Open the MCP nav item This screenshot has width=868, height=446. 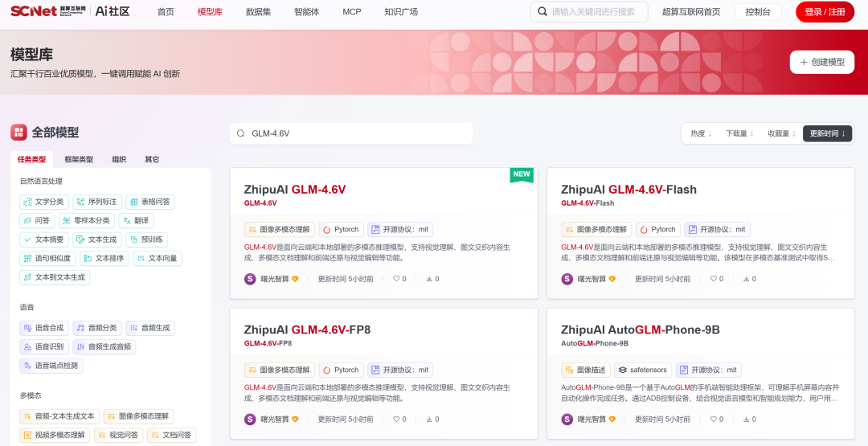click(x=351, y=11)
